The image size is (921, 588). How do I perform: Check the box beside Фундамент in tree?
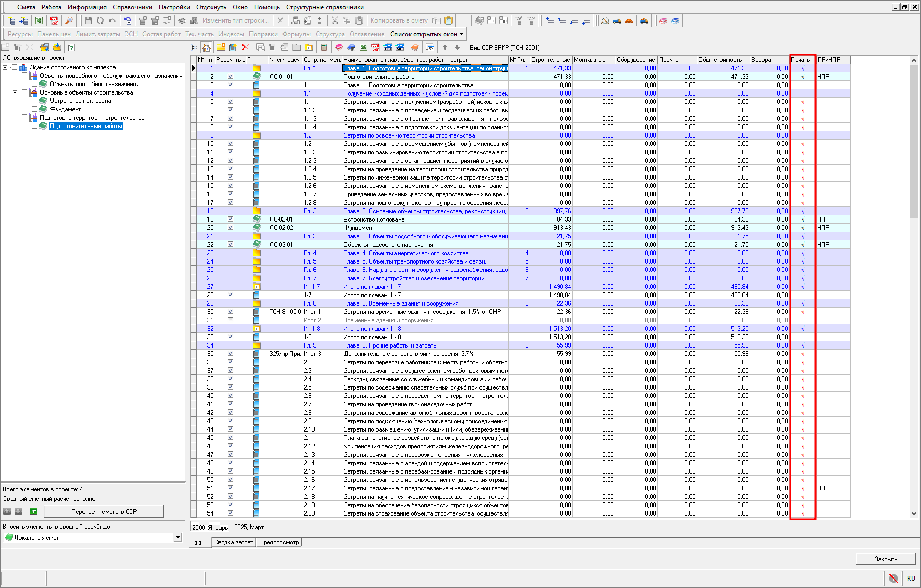pos(35,109)
